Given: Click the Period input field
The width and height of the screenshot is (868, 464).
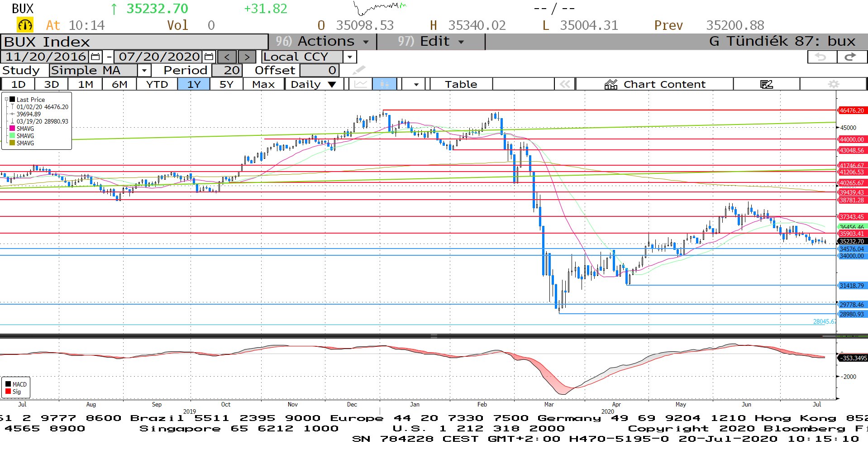Looking at the screenshot, I should tap(227, 70).
